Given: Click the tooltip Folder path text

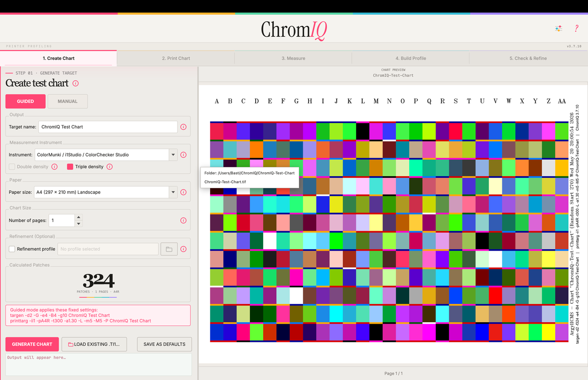Looking at the screenshot, I should pyautogui.click(x=249, y=173).
